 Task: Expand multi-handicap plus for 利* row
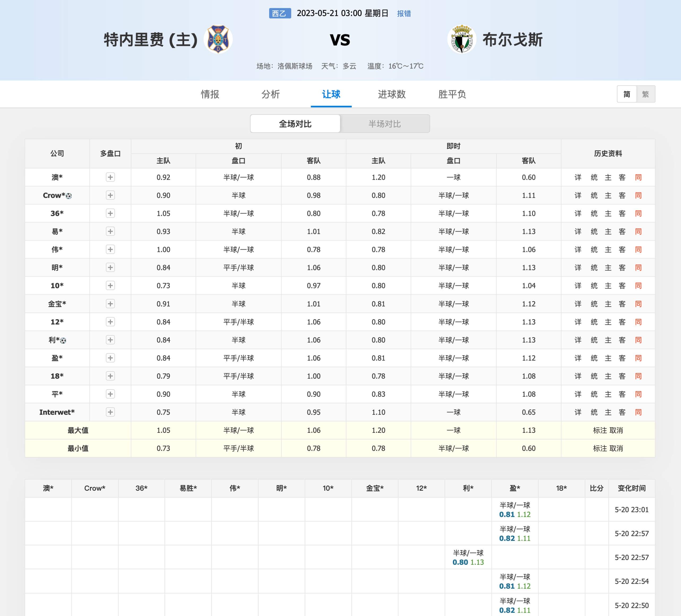[110, 340]
